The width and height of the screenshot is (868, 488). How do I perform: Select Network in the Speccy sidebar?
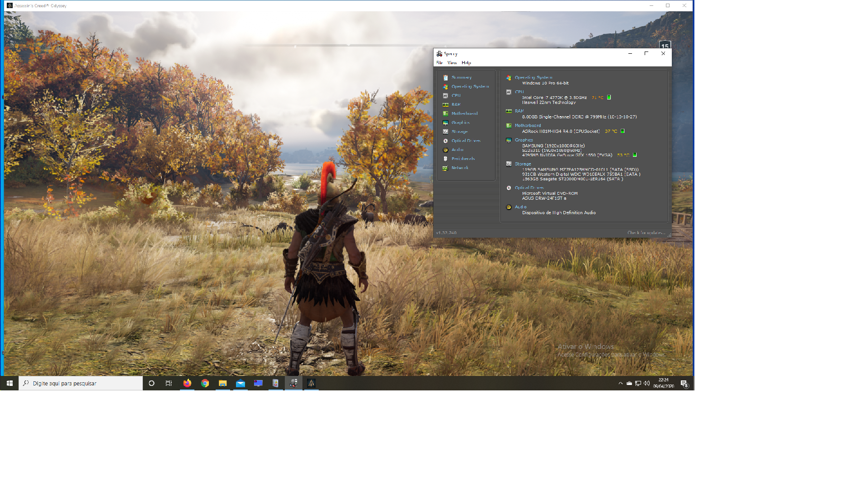(x=460, y=168)
